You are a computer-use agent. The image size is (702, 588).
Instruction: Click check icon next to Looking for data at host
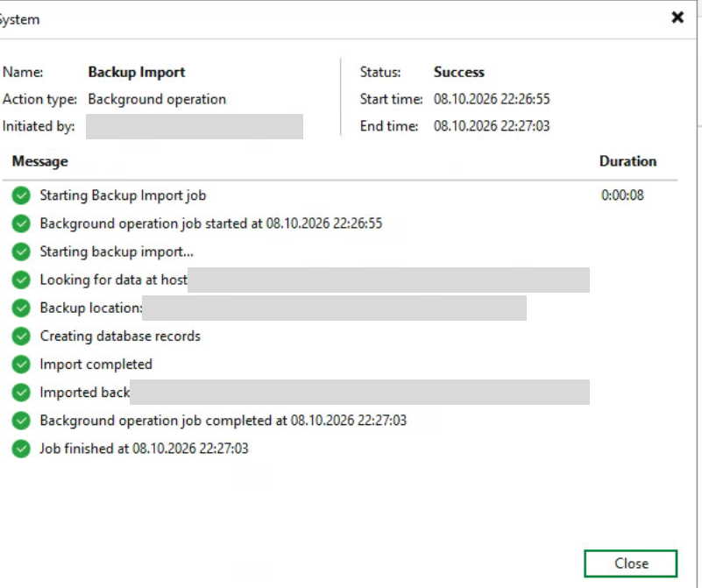click(21, 280)
